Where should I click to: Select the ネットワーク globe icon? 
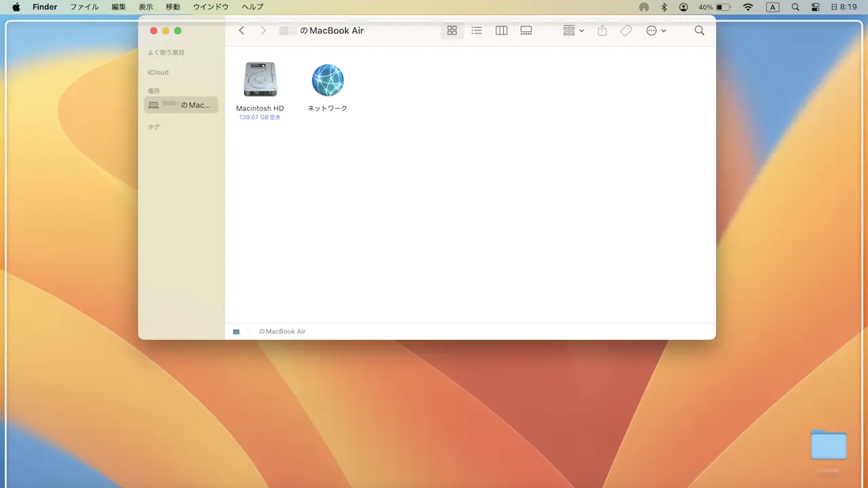click(328, 80)
